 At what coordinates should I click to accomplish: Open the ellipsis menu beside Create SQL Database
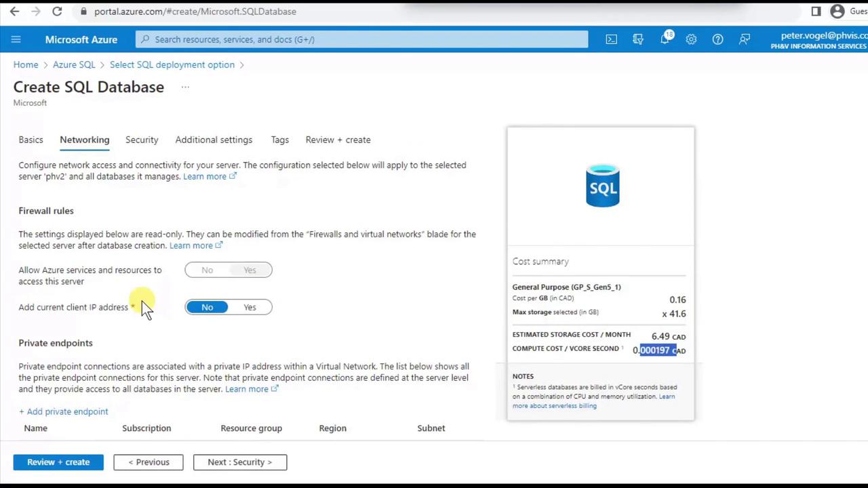coord(185,87)
